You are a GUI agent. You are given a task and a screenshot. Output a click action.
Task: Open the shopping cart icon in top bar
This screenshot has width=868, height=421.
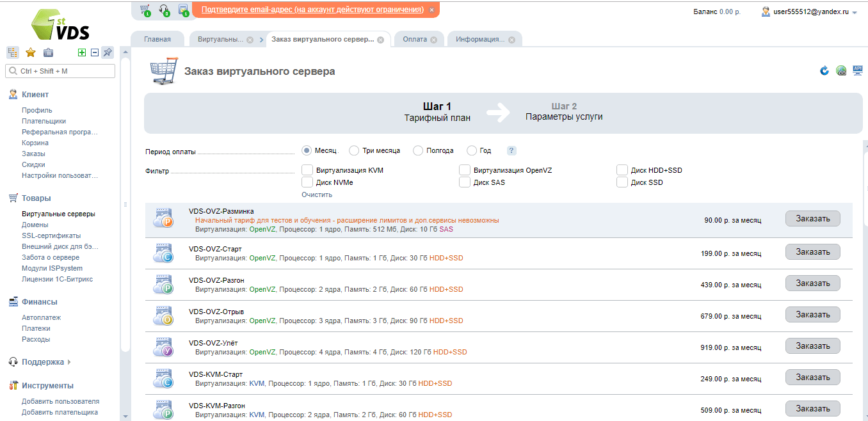145,10
